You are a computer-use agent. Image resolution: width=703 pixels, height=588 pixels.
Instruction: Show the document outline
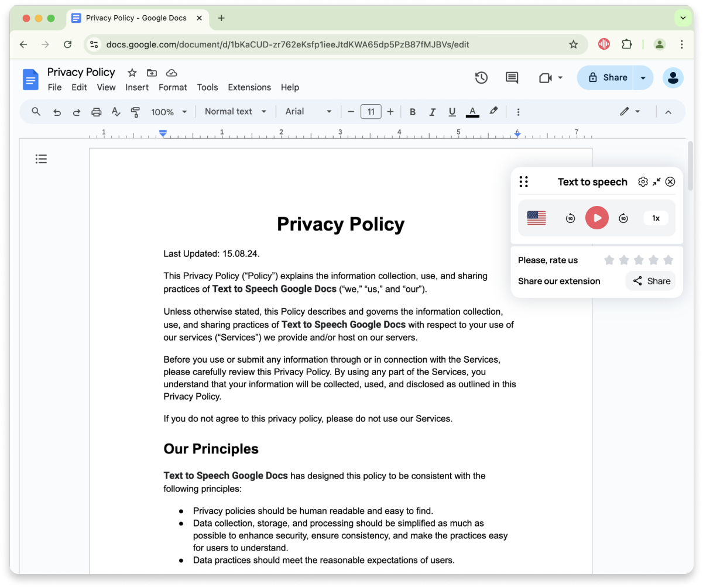(x=41, y=159)
